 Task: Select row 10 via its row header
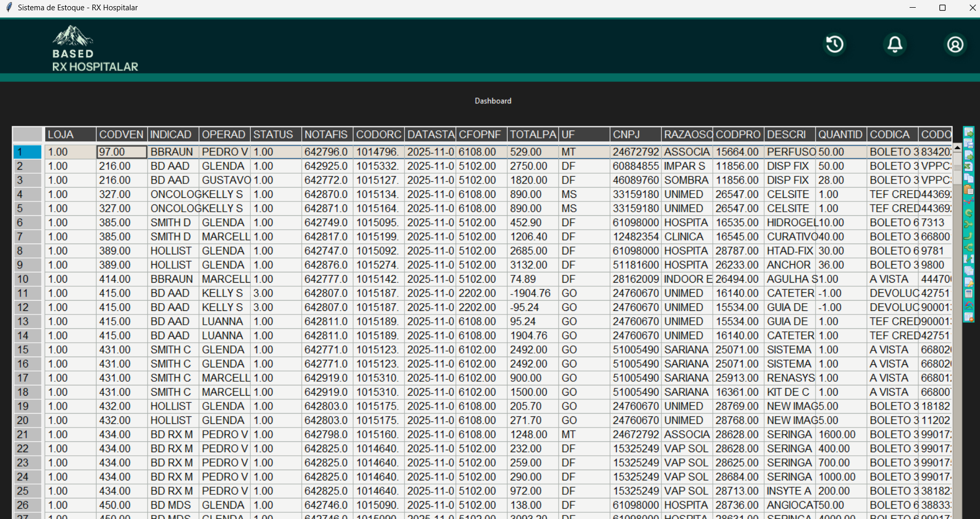point(28,279)
